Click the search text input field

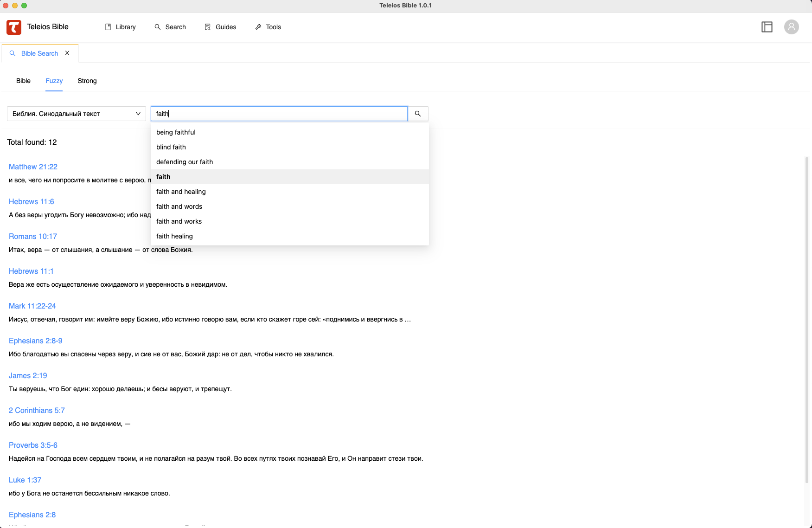pyautogui.click(x=278, y=114)
